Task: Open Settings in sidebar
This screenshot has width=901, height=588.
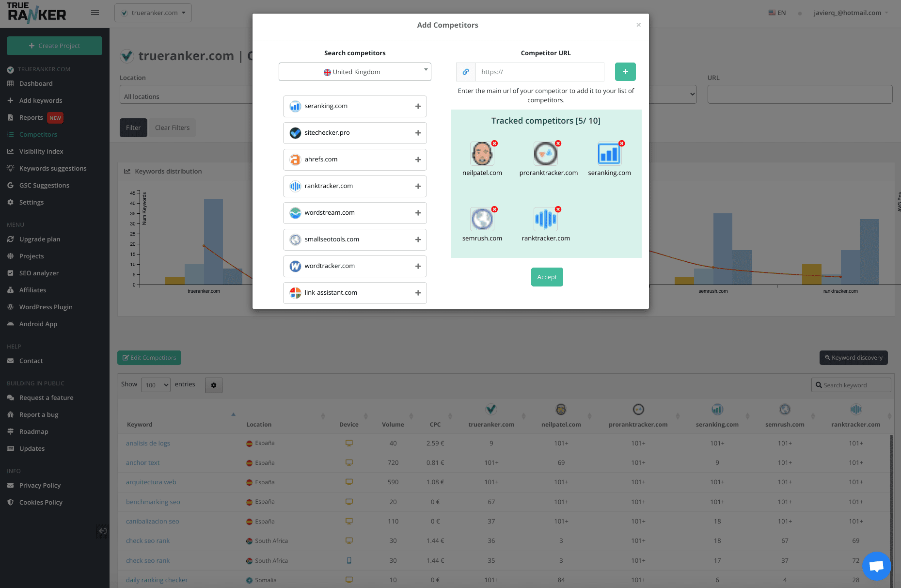Action: [32, 202]
